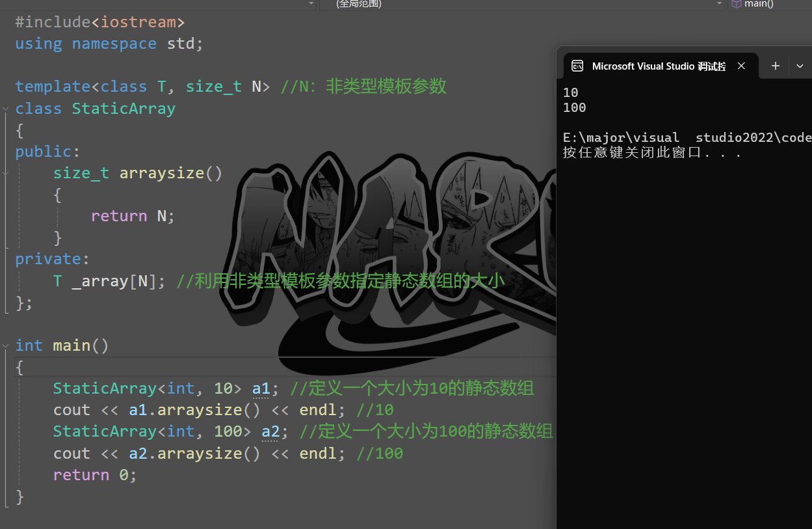The image size is (812, 529).
Task: Click a2 in the StaticArray<int, 100> declaration
Action: (x=270, y=431)
